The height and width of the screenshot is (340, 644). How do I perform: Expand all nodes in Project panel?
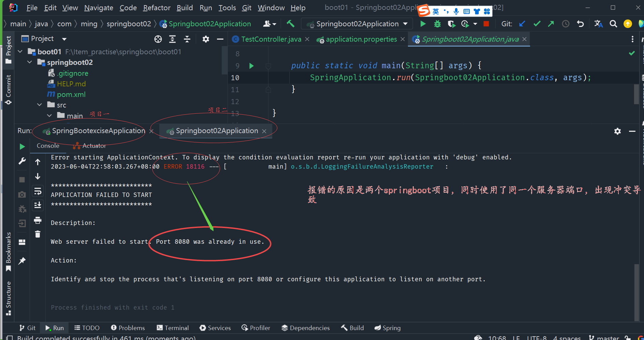coord(173,39)
